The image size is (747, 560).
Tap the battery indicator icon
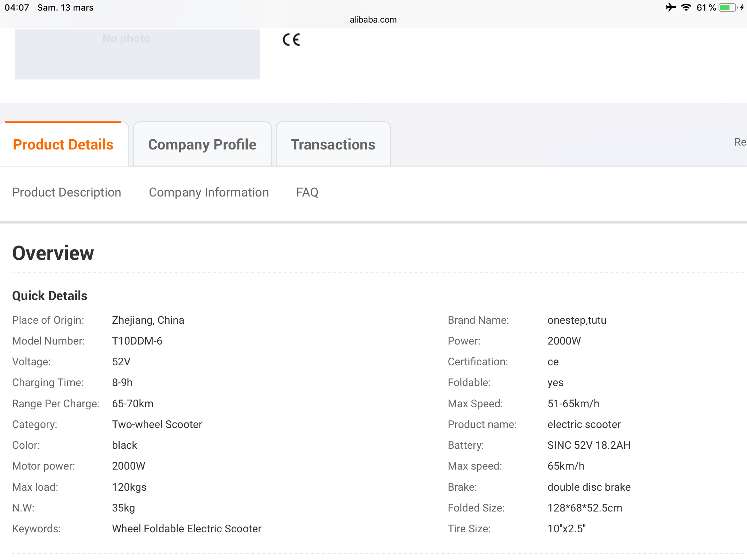pos(727,7)
